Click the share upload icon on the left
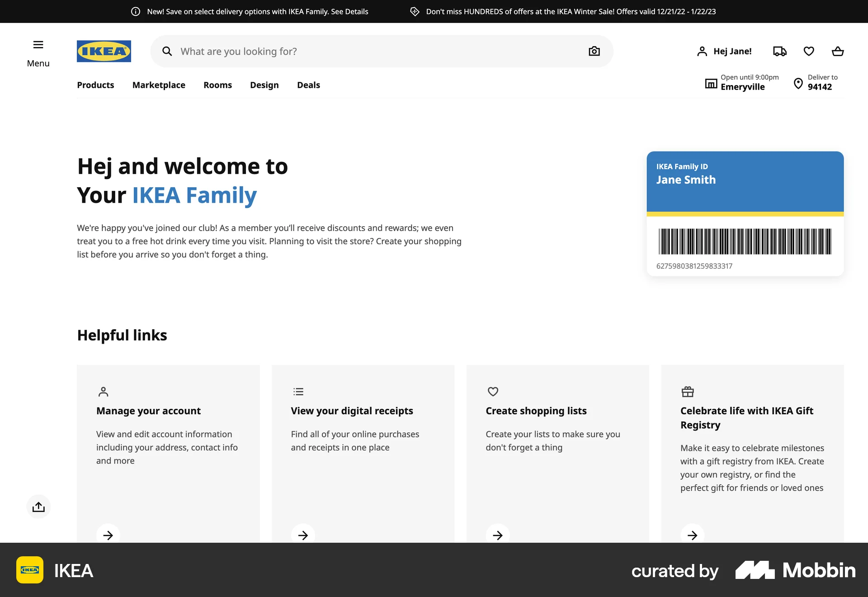Screen dimensions: 868x597 point(38,507)
